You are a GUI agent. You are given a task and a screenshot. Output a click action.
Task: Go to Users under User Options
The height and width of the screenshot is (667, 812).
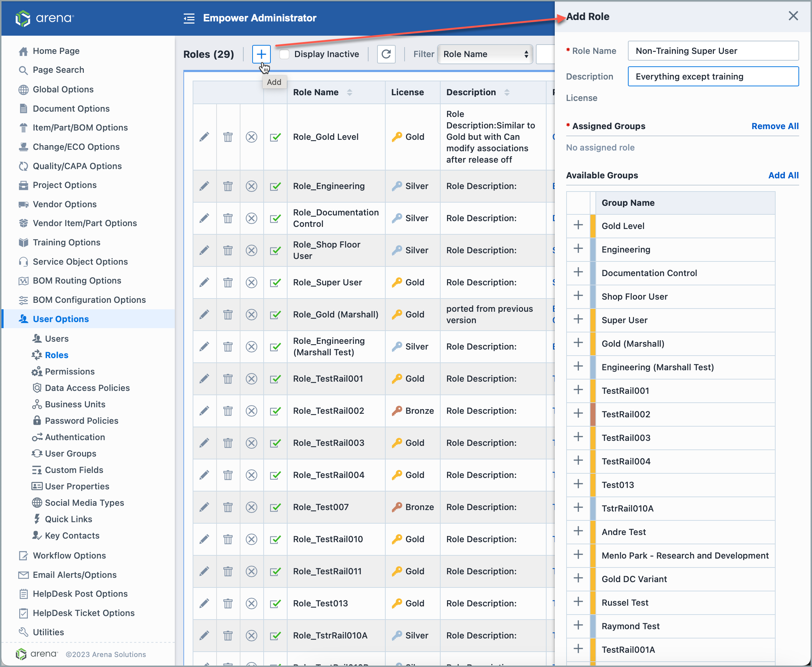click(x=57, y=338)
